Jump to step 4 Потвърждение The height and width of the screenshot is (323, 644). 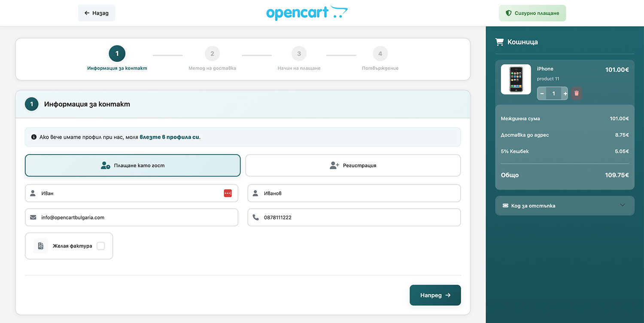tap(380, 54)
